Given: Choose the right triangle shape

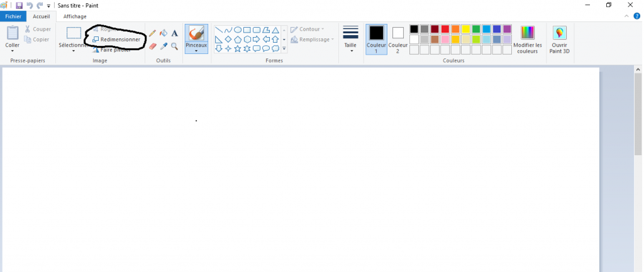Looking at the screenshot, I should point(219,40).
